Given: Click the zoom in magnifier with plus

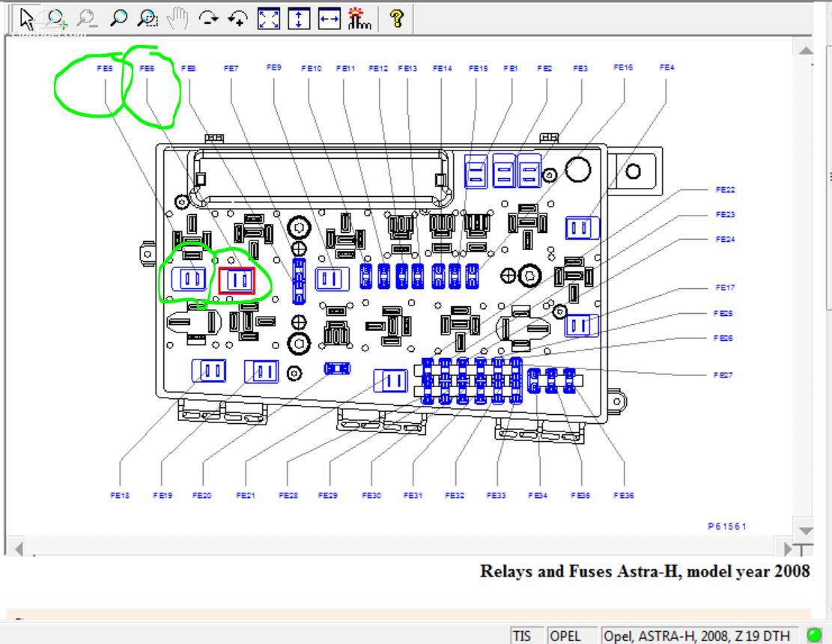Looking at the screenshot, I should click(56, 19).
